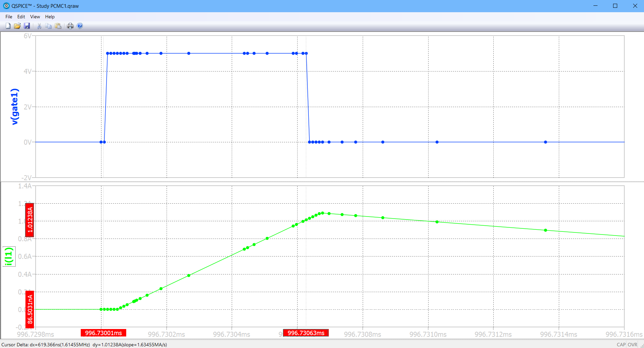Click the 996.73001ms cursor time marker
Viewport: 644px width, 348px height.
coord(103,333)
